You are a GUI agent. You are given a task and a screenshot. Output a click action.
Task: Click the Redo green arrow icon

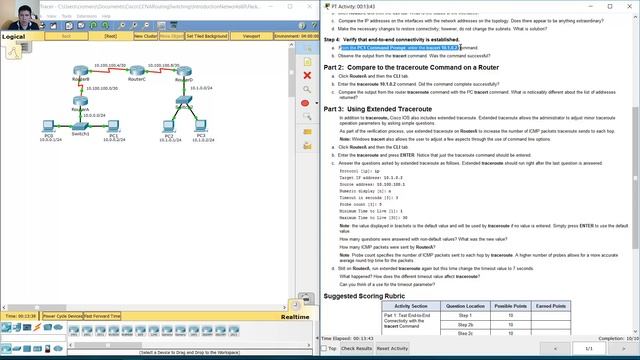coord(105,26)
